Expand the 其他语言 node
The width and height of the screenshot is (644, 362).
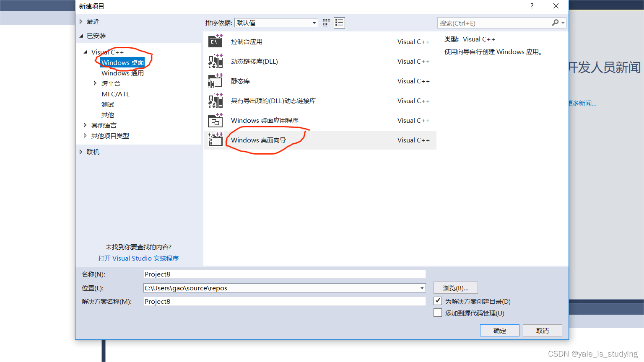[x=85, y=125]
